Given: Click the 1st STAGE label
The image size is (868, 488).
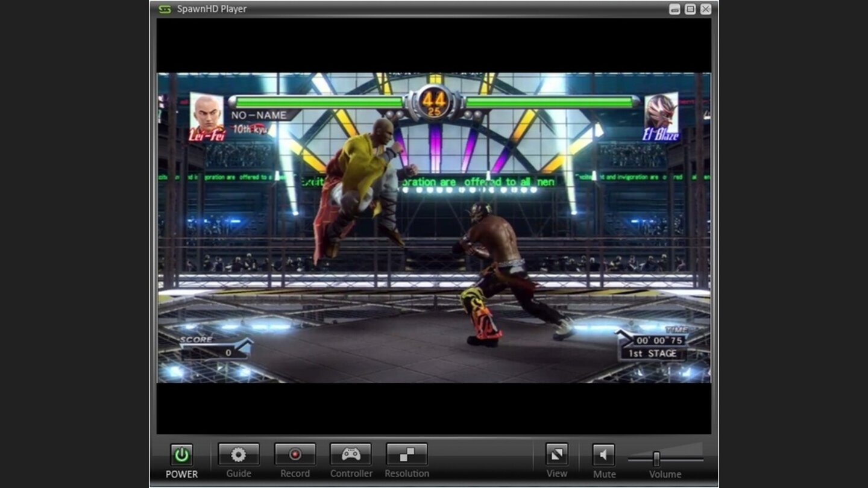Looking at the screenshot, I should click(x=652, y=354).
